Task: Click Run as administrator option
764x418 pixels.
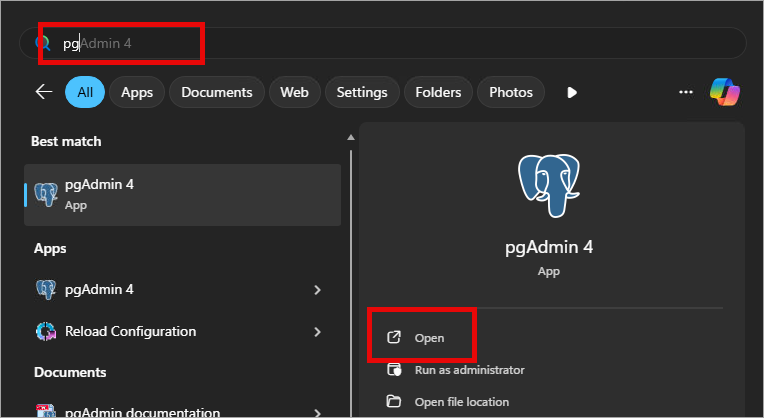Action: point(469,370)
